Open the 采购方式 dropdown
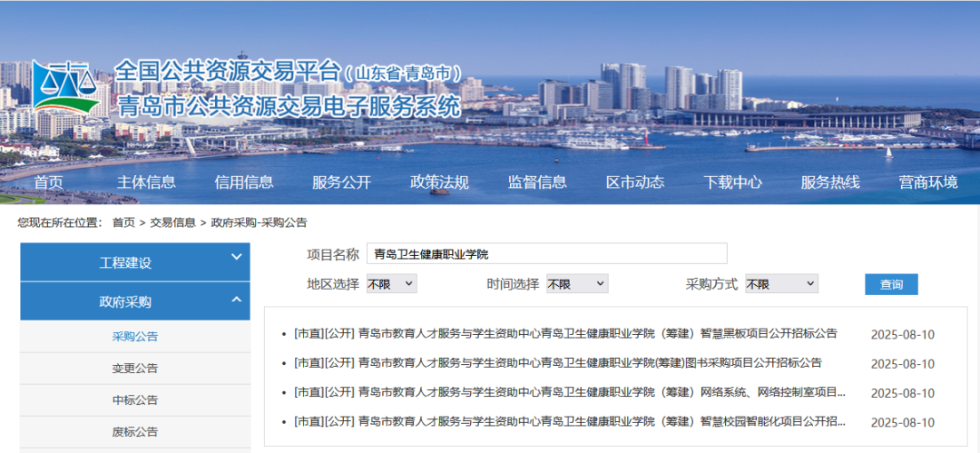The height and width of the screenshot is (453, 980). pos(781,284)
